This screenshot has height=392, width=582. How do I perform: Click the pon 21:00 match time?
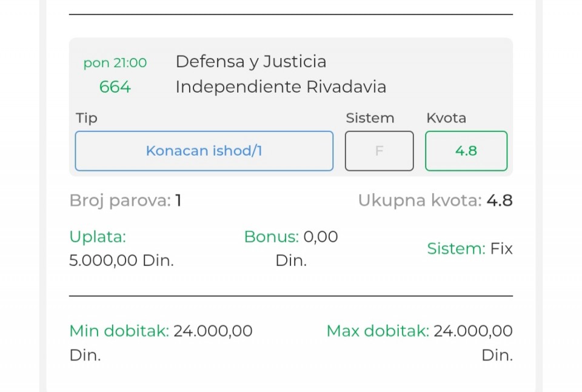(x=115, y=63)
